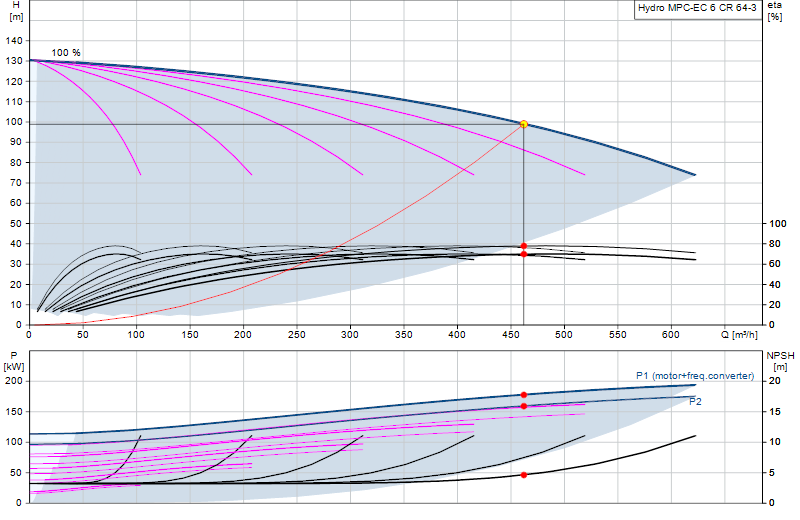The image size is (800, 520).
Task: Click the Hydro MPC-EC 6 CR 64-3 legend box
Action: pyautogui.click(x=697, y=9)
